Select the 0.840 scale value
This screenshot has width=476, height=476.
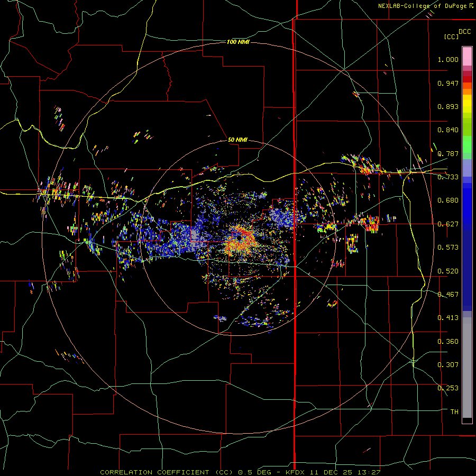tap(448, 130)
